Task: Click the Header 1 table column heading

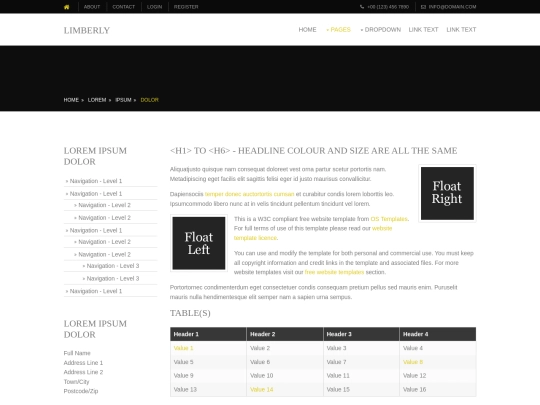Action: coord(208,334)
